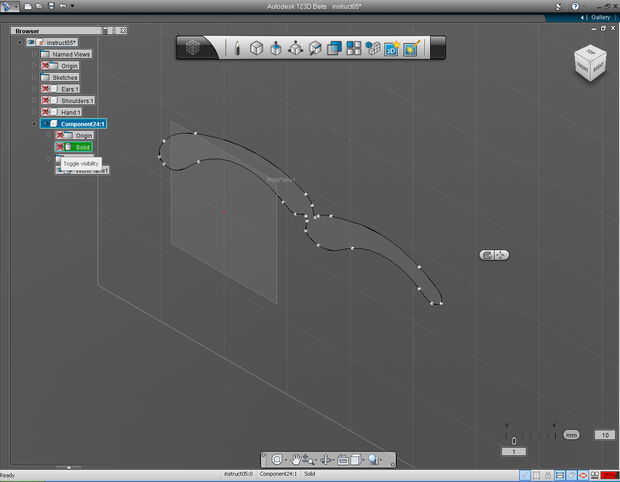
Task: Click the New document icon in title bar
Action: tap(28, 6)
